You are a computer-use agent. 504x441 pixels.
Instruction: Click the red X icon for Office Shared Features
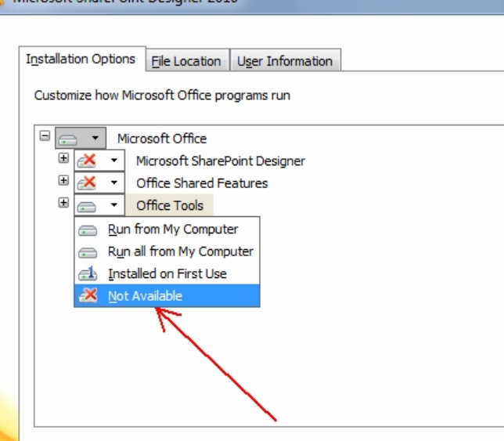(x=87, y=183)
